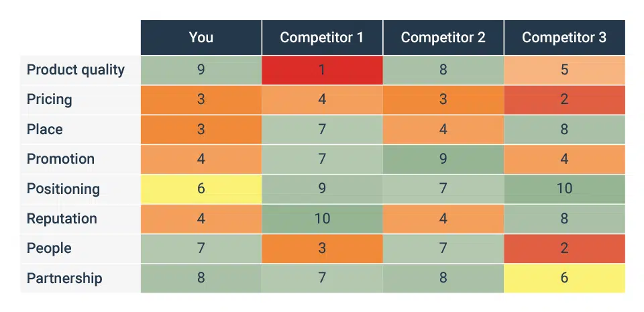Image resolution: width=644 pixels, height=312 pixels.
Task: Select the People row label
Action: (x=49, y=248)
